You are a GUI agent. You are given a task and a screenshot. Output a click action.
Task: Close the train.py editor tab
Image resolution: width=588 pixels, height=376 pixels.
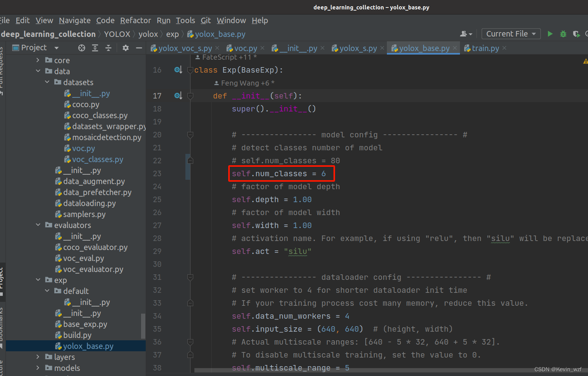click(504, 48)
